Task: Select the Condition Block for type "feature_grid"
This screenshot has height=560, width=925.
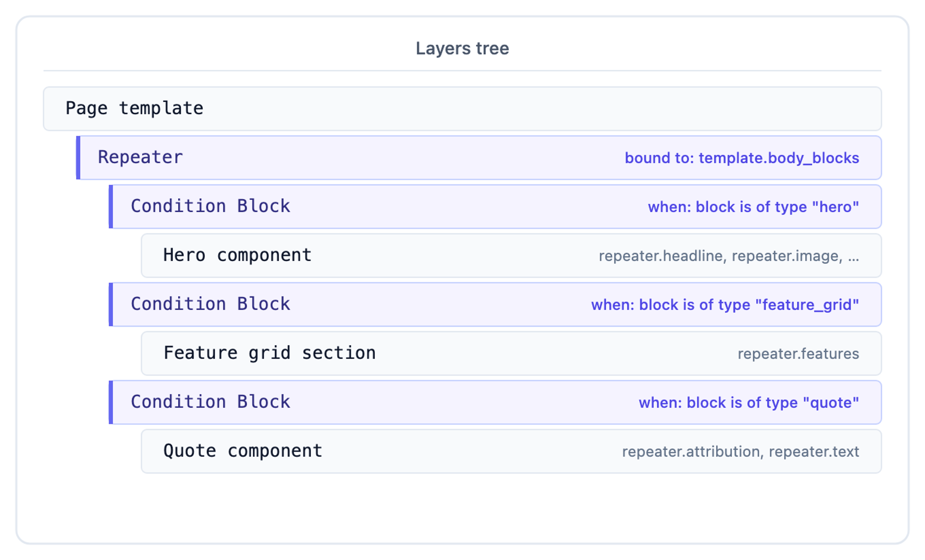Action: pyautogui.click(x=495, y=305)
